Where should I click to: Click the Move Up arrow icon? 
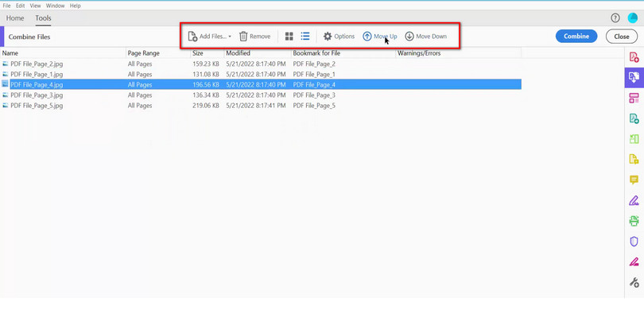pos(367,37)
